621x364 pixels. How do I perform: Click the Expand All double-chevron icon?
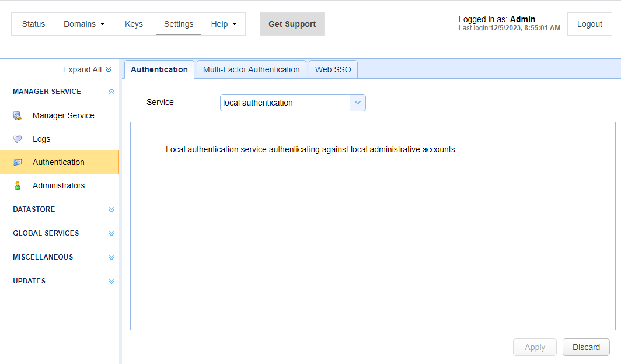coord(109,69)
